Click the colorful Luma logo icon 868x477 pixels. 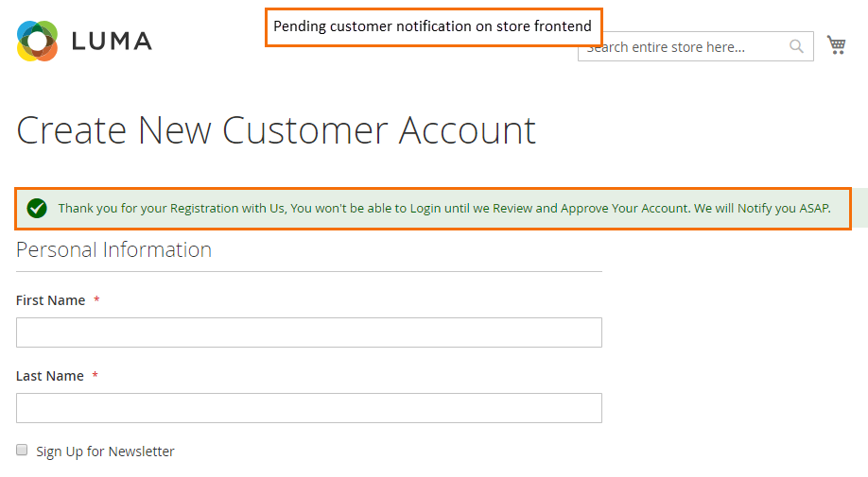pos(38,41)
